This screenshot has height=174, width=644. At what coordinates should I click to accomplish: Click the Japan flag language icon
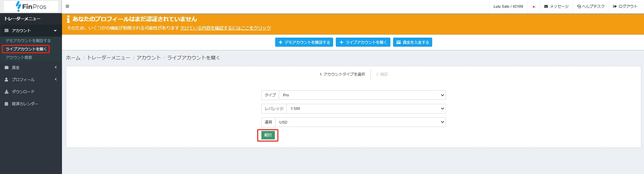[x=534, y=7]
